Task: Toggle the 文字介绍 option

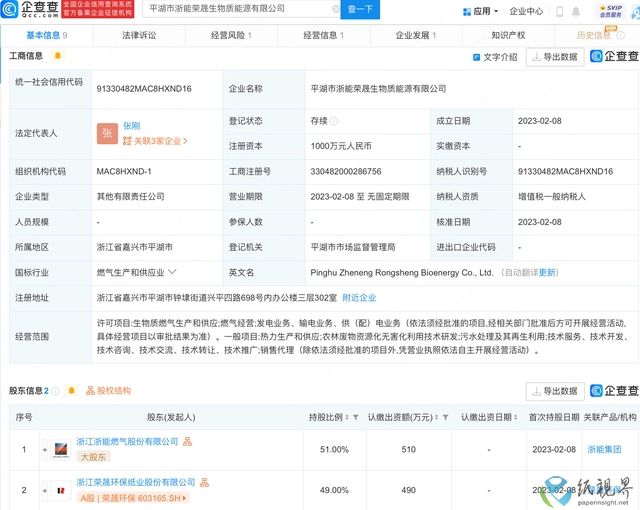Action: click(x=495, y=57)
